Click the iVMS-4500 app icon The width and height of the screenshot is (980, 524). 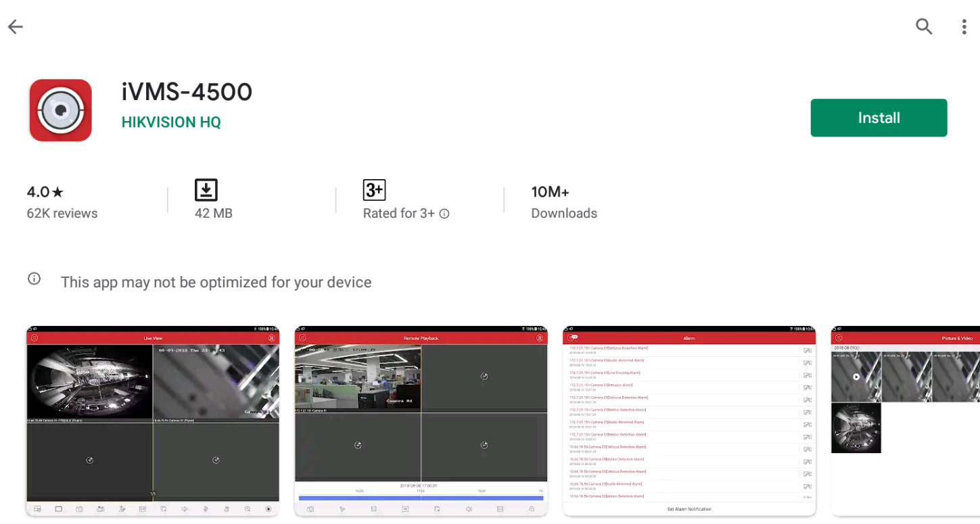(60, 110)
